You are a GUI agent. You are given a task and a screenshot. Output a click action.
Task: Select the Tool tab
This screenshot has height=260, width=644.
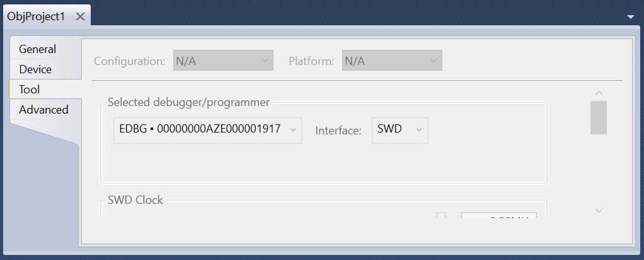coord(30,90)
